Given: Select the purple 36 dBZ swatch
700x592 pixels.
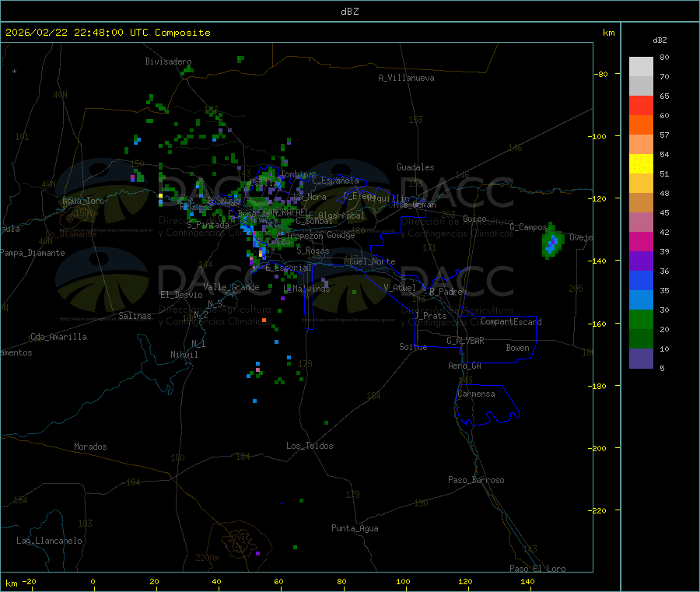Looking at the screenshot, I should tap(641, 261).
